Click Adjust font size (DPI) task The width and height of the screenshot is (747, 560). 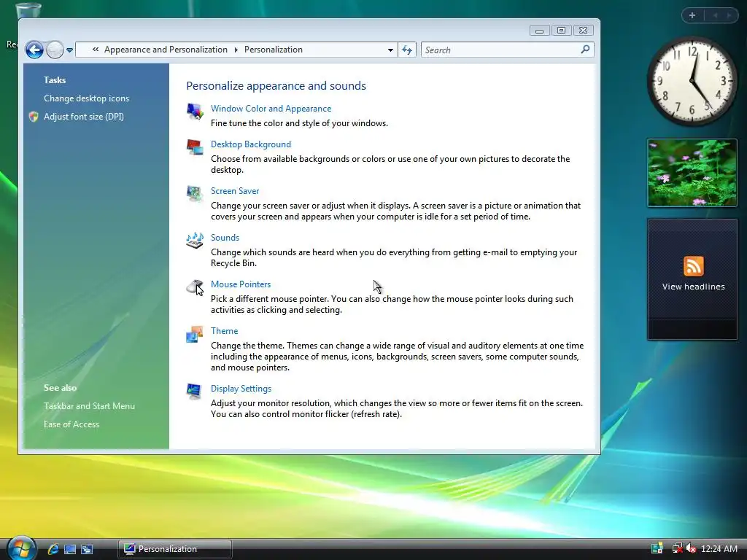point(84,116)
